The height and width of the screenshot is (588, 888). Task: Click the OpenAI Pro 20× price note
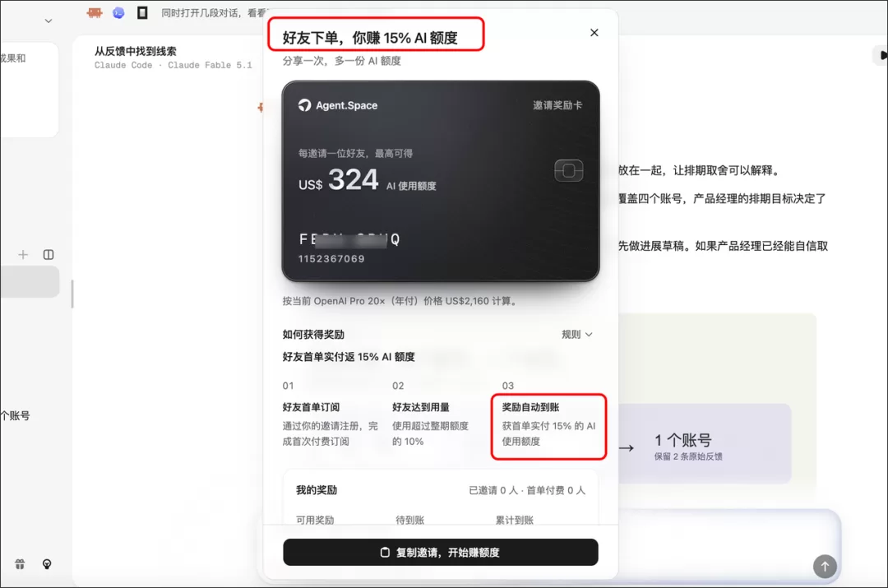tap(401, 301)
